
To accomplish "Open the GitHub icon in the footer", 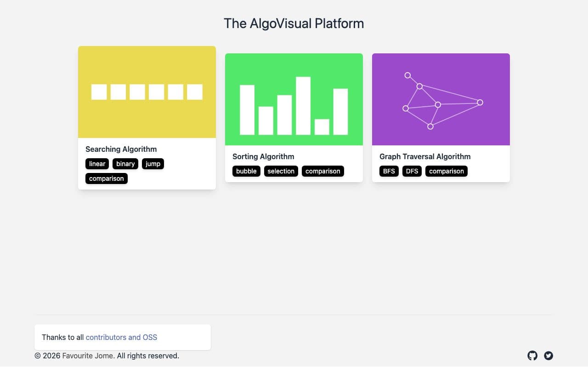I will pos(532,356).
